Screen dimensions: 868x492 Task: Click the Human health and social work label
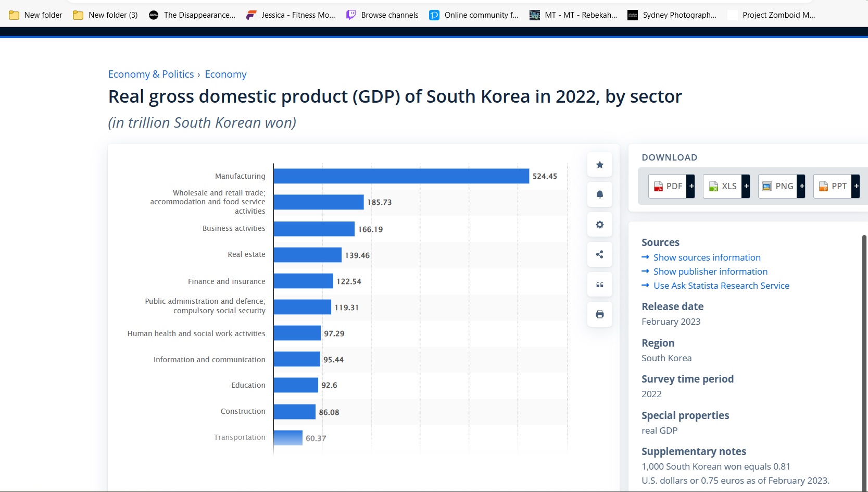(x=196, y=334)
